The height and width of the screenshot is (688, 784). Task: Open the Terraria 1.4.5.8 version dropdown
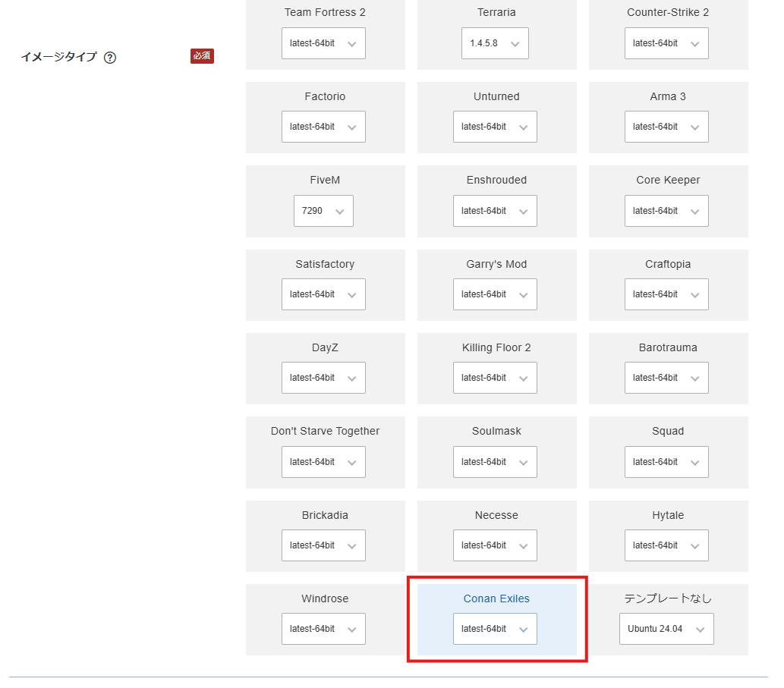pos(495,43)
